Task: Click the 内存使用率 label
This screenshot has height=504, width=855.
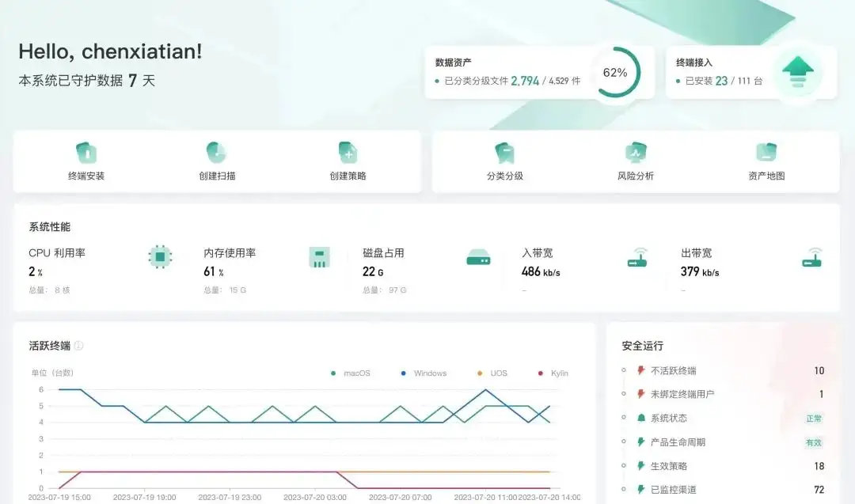Action: click(230, 253)
